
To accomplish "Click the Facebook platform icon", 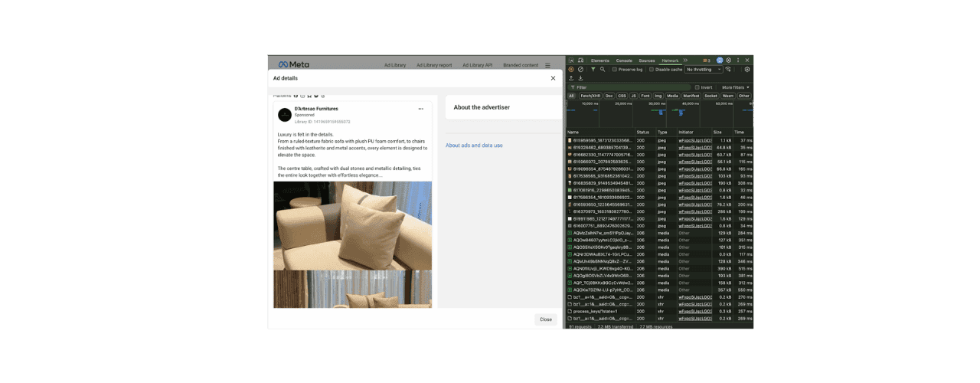I will point(296,96).
